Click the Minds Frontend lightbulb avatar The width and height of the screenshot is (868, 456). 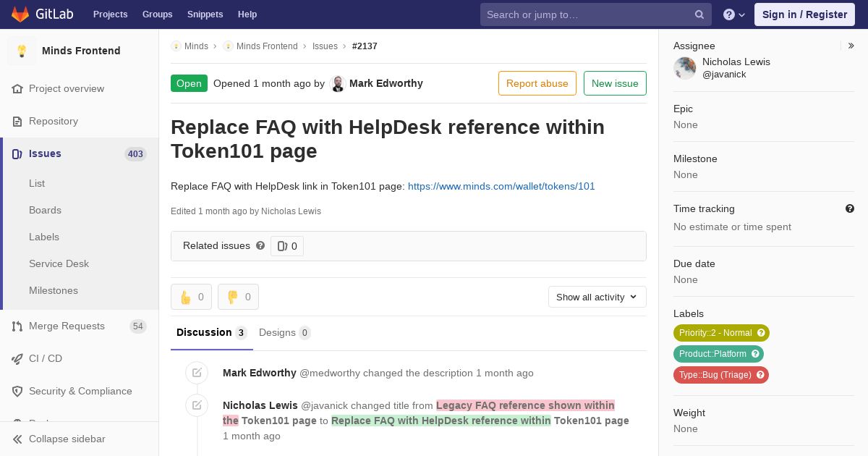[22, 51]
